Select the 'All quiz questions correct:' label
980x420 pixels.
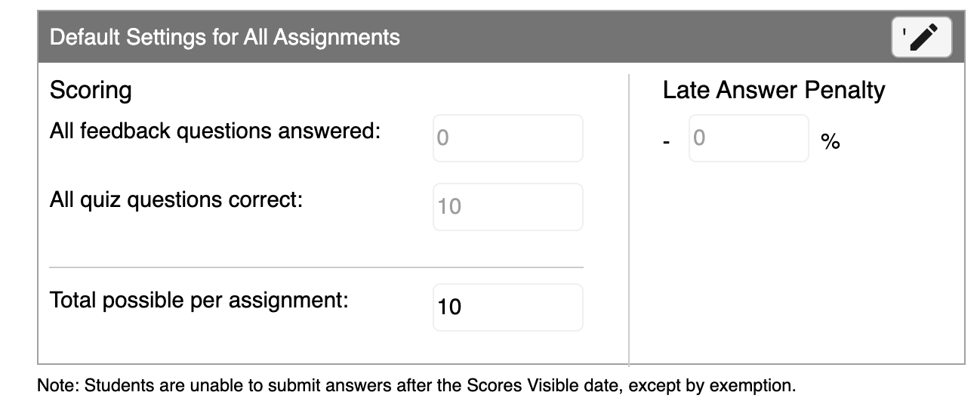176,200
